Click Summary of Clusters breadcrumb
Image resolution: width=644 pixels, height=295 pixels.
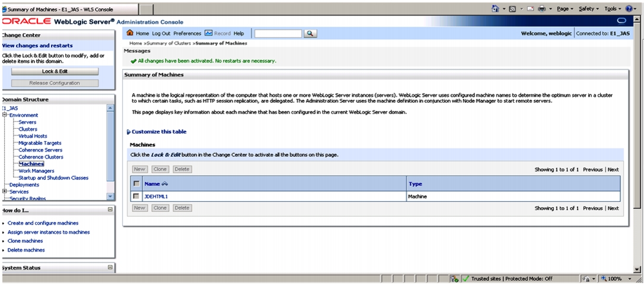(x=168, y=43)
